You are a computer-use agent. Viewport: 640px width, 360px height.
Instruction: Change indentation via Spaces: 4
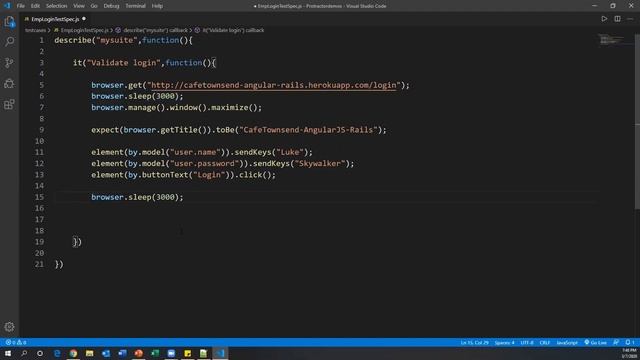(504, 342)
